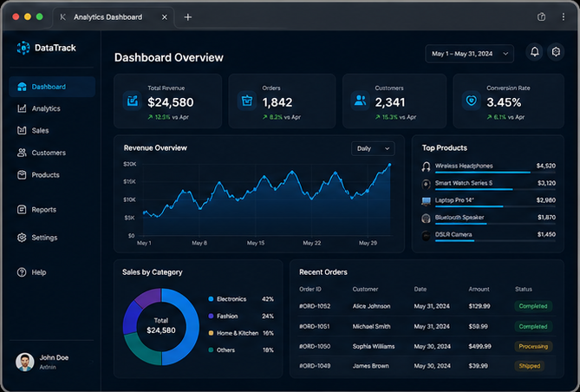Select the $24,580 total revenue value
This screenshot has width=580, height=392.
click(x=171, y=102)
